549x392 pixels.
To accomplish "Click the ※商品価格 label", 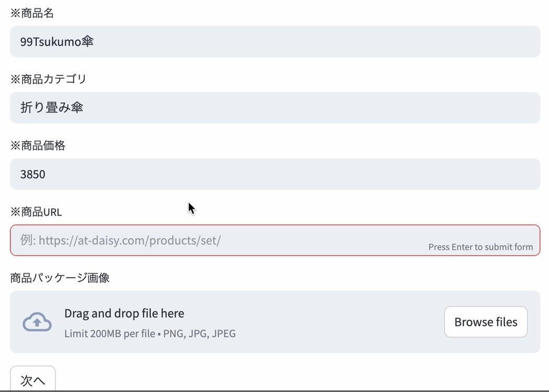I will click(x=38, y=146).
